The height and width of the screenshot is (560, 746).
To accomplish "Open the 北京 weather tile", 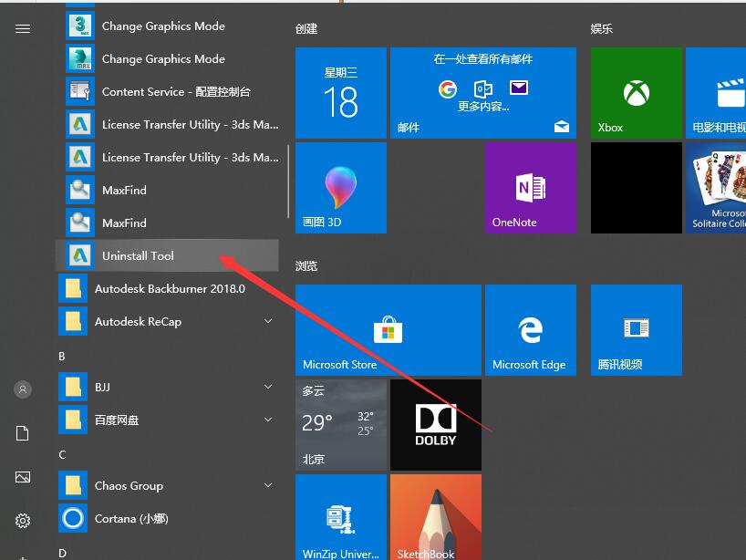I will (341, 425).
